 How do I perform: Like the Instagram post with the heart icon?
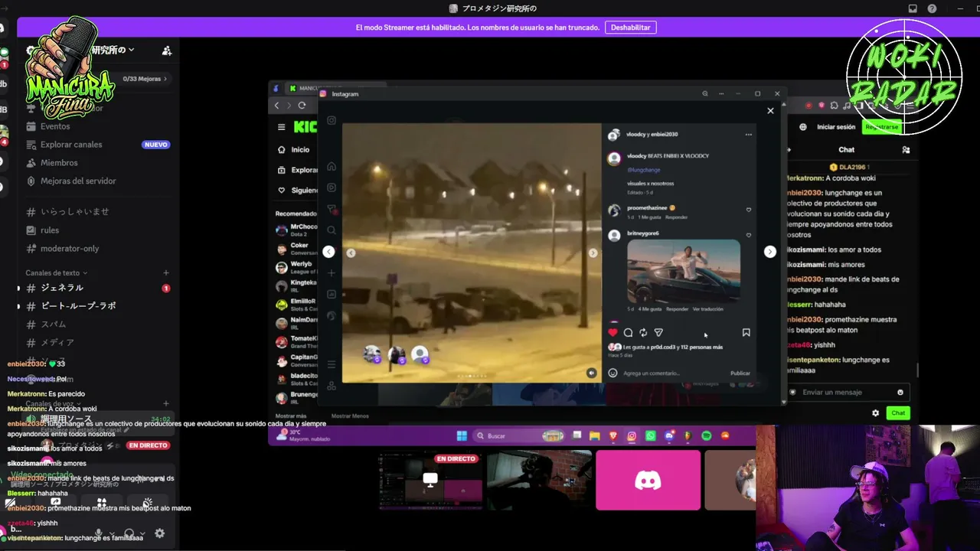click(612, 332)
